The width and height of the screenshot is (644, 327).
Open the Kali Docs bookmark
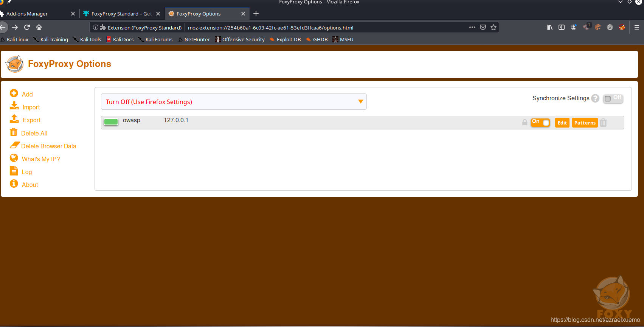click(x=120, y=39)
